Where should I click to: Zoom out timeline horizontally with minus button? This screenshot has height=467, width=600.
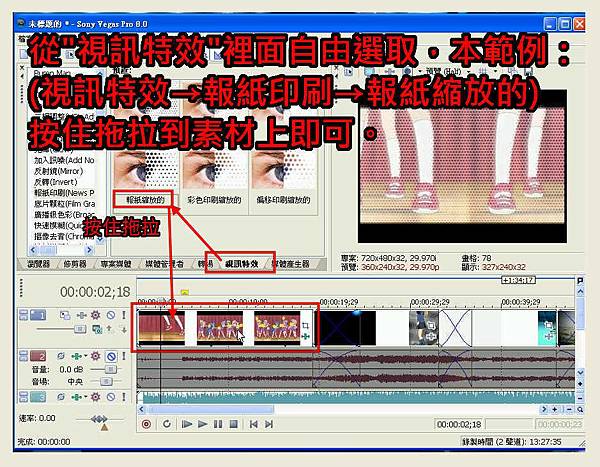coord(569,409)
